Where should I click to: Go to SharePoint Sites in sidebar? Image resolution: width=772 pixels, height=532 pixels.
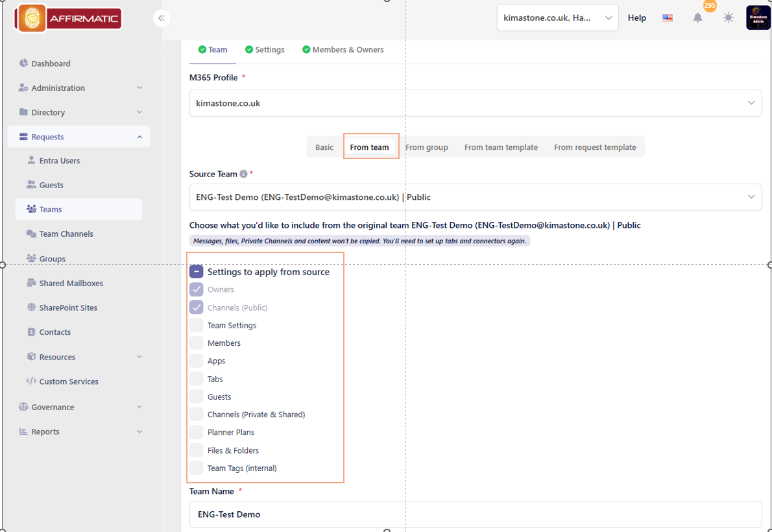click(67, 308)
